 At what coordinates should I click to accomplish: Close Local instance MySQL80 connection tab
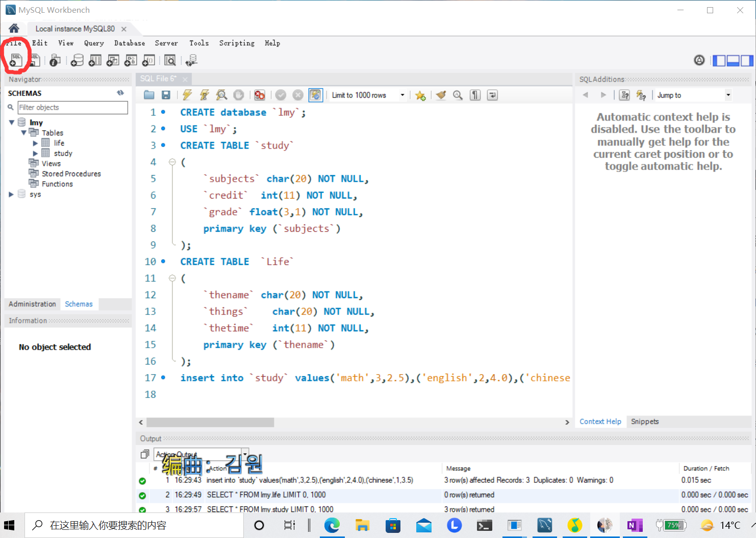(124, 29)
